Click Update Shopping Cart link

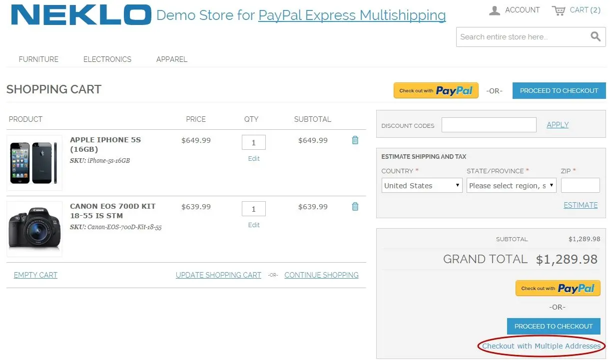pos(218,275)
